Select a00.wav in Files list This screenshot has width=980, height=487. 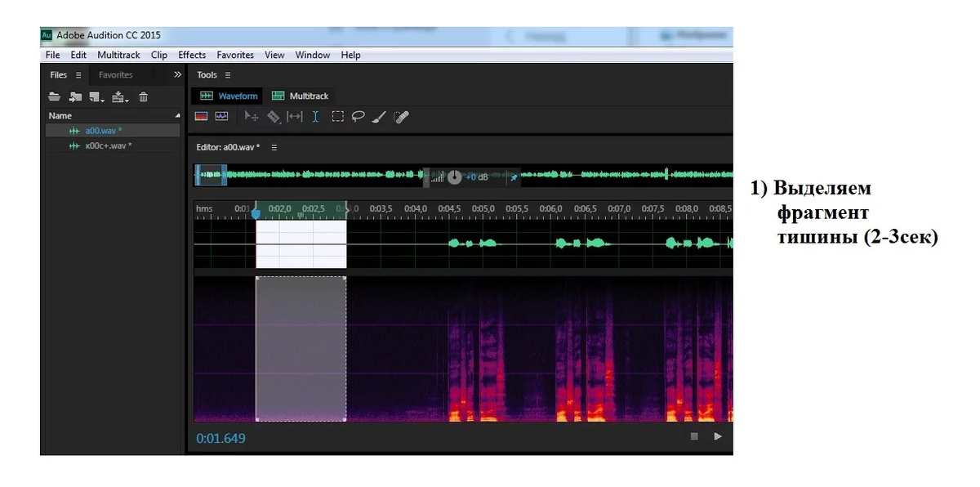point(113,131)
